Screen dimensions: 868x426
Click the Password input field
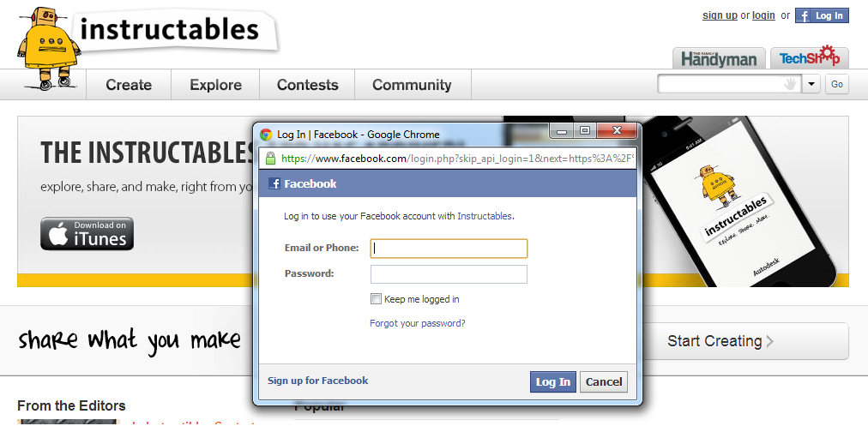pyautogui.click(x=449, y=274)
